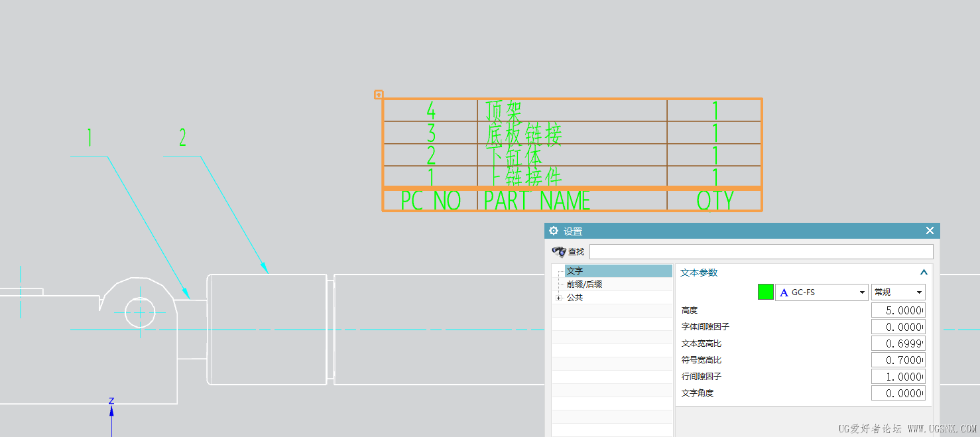The image size is (980, 437).
Task: Click part number 4 cell in table
Action: coord(430,110)
